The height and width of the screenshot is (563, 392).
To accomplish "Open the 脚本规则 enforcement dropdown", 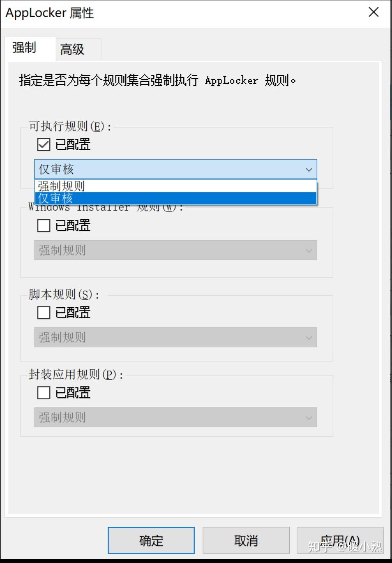I will 175,337.
